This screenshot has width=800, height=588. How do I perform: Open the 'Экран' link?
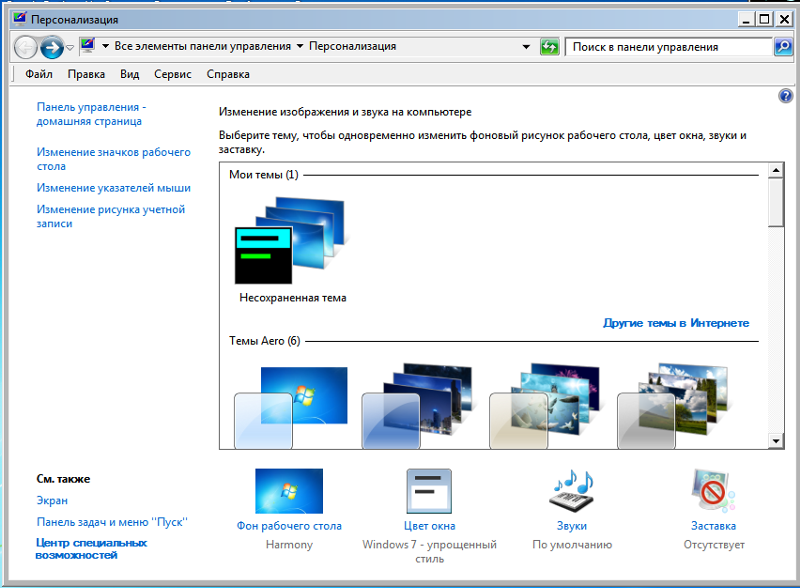(52, 500)
